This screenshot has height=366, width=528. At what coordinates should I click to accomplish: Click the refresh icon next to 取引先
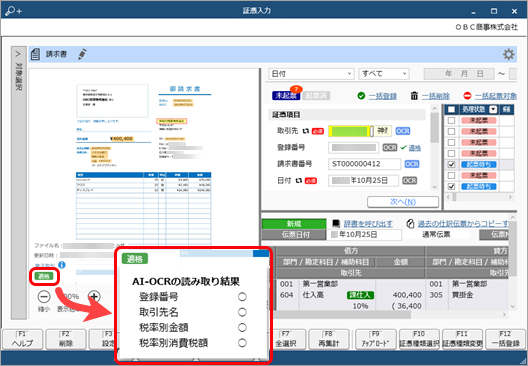(305, 131)
